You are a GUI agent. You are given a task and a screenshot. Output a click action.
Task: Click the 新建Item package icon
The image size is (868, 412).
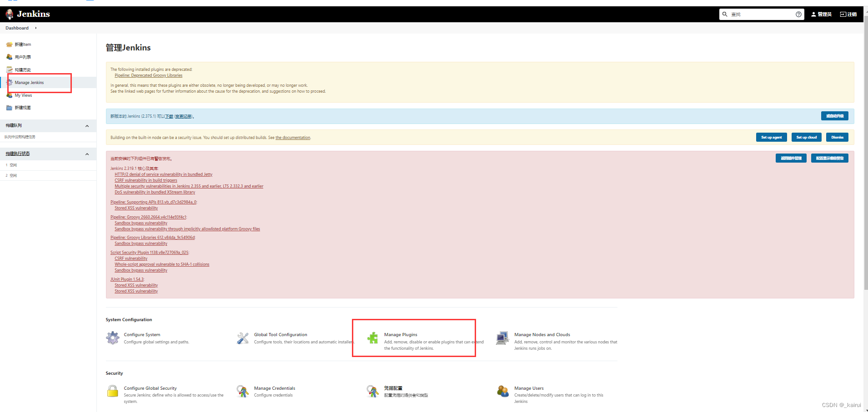click(x=9, y=45)
